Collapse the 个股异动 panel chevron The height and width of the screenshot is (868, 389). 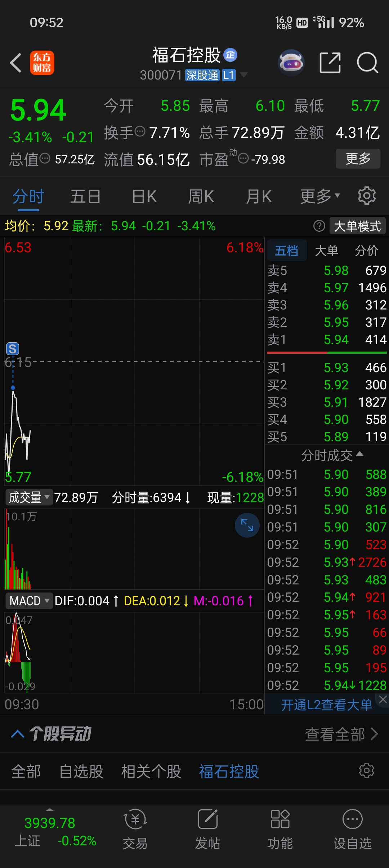18,733
